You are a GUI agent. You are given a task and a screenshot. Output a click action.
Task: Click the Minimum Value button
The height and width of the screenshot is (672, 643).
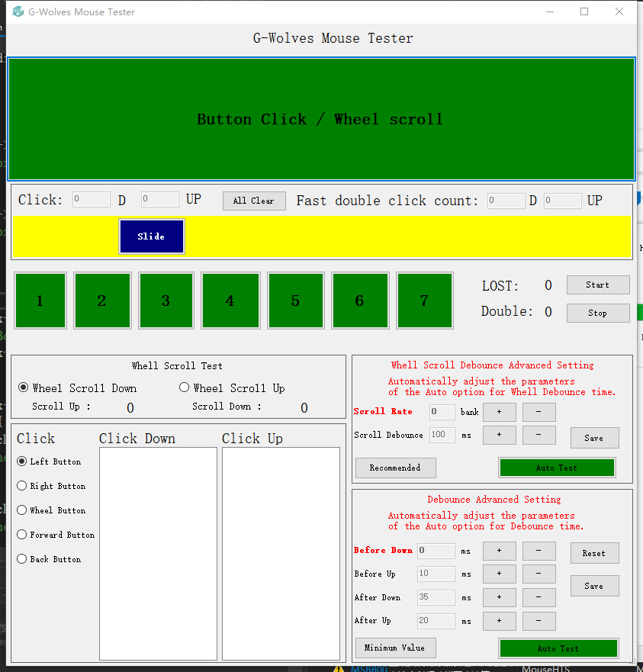click(395, 648)
